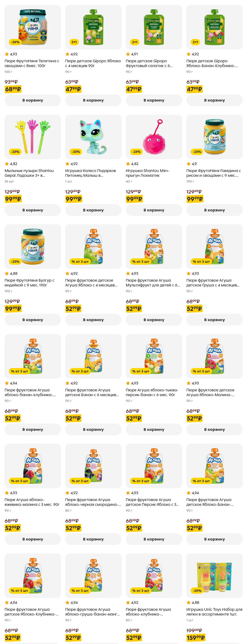Screen dimensions: 250x644
Task: Open 'Пюре детское Gipopo Яблоко-Банан-Клубника' title link
Action: (212, 63)
